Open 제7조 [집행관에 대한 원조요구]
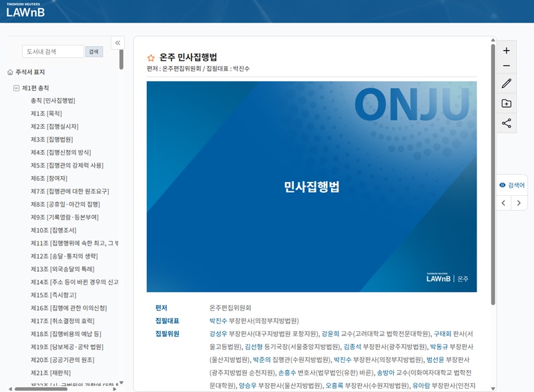 pos(70,191)
